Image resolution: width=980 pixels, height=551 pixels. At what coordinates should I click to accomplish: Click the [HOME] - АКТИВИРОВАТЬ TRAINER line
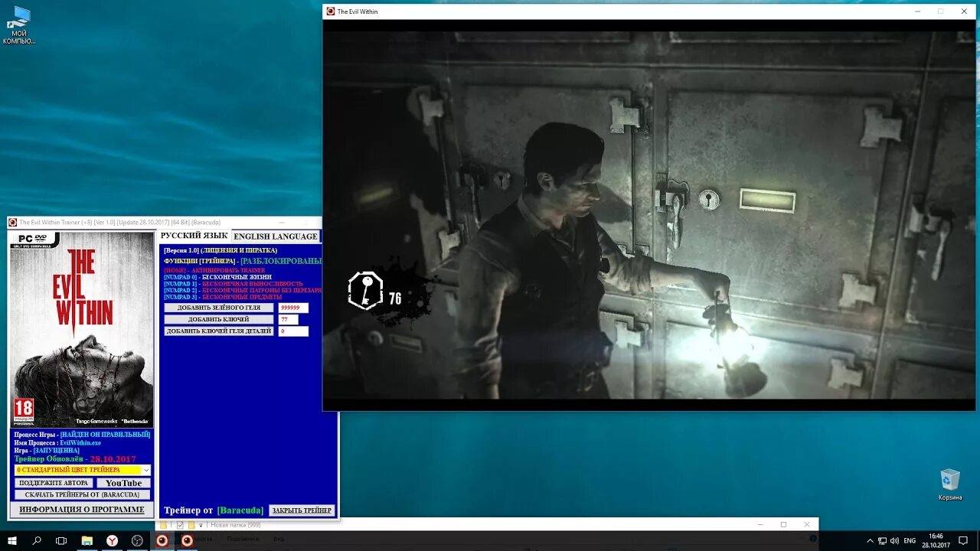tap(214, 270)
